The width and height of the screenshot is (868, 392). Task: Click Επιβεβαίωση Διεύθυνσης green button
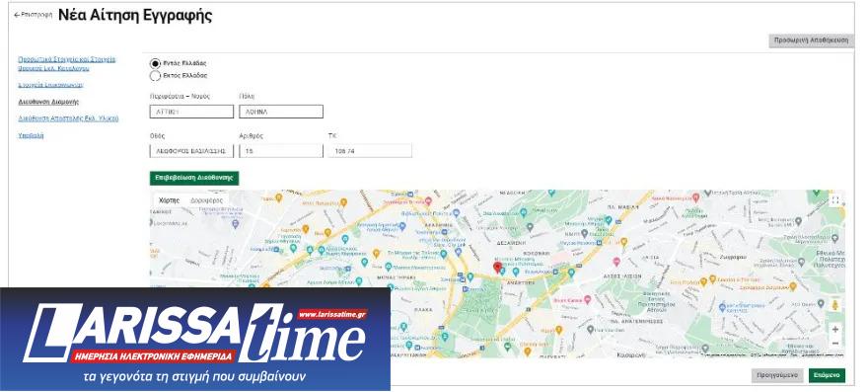click(194, 178)
